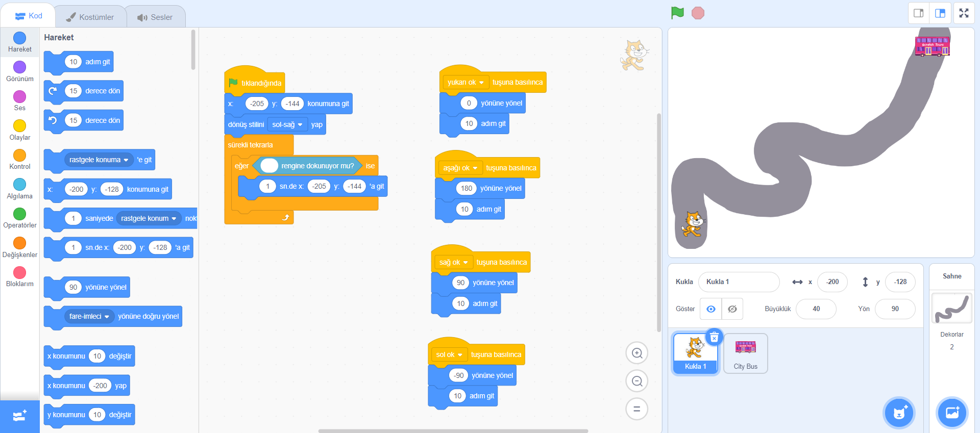Select the Operatörler block category
The height and width of the screenshot is (433, 980).
20,218
